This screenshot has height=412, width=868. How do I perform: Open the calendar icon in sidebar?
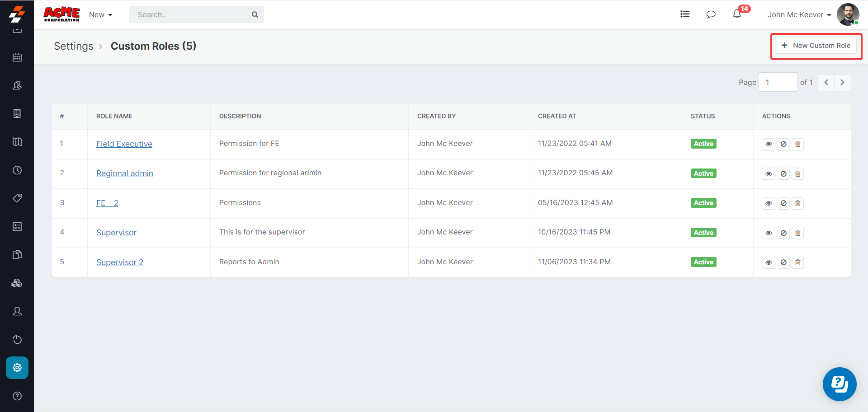(x=17, y=57)
